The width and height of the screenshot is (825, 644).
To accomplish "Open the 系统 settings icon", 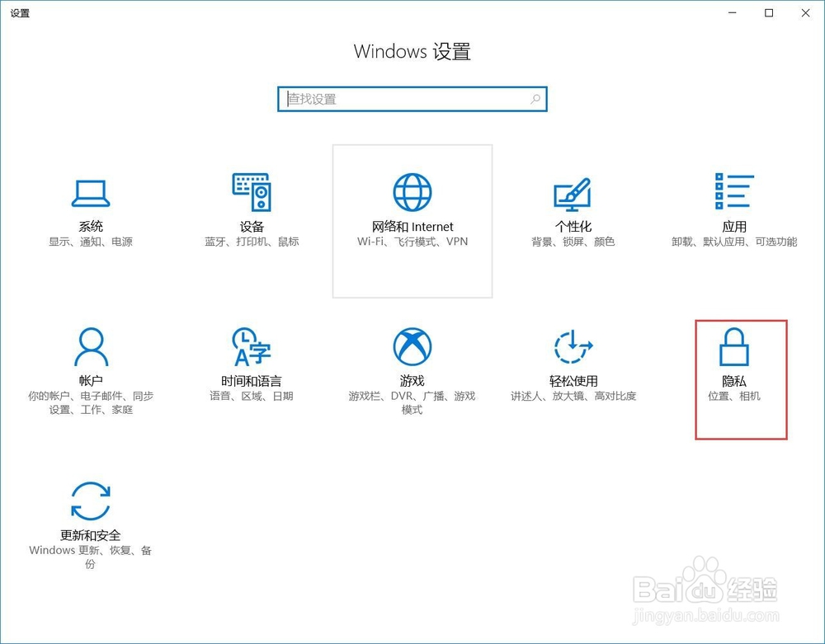I will pyautogui.click(x=91, y=193).
